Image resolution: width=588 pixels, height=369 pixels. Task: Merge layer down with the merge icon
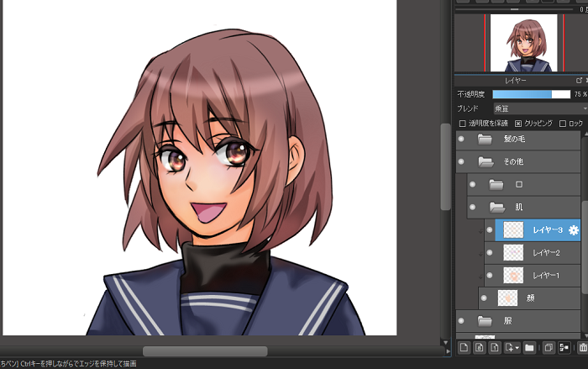(x=564, y=346)
